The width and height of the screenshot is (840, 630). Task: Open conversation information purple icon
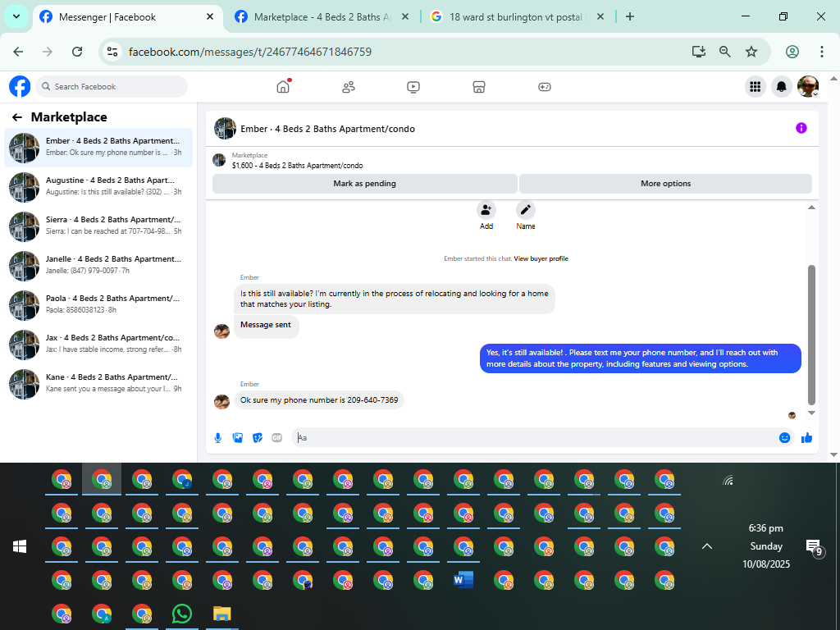[x=801, y=128]
